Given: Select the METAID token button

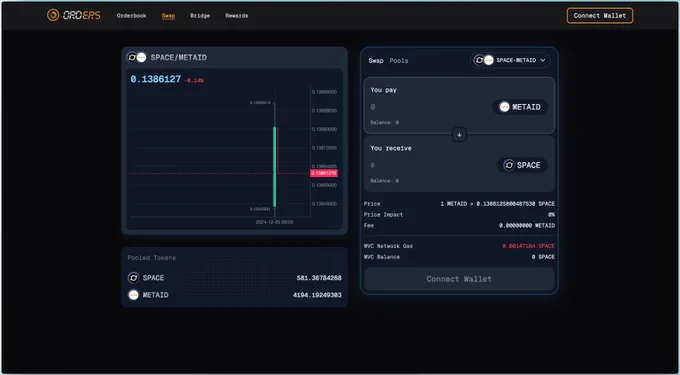Looking at the screenshot, I should coord(520,107).
